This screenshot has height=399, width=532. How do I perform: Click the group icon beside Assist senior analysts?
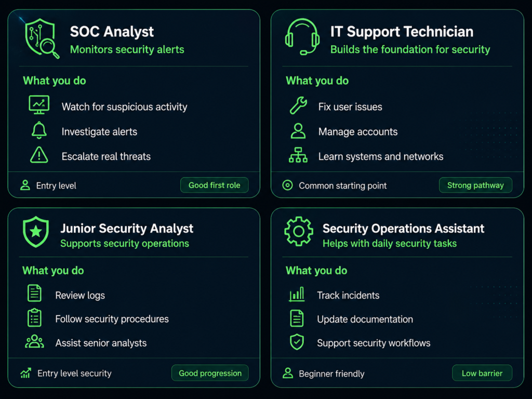(34, 342)
